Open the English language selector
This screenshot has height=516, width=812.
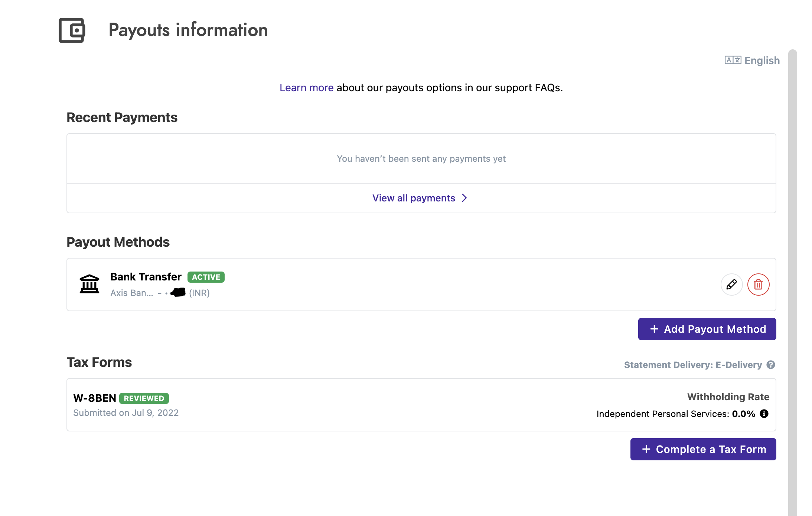[x=752, y=60]
